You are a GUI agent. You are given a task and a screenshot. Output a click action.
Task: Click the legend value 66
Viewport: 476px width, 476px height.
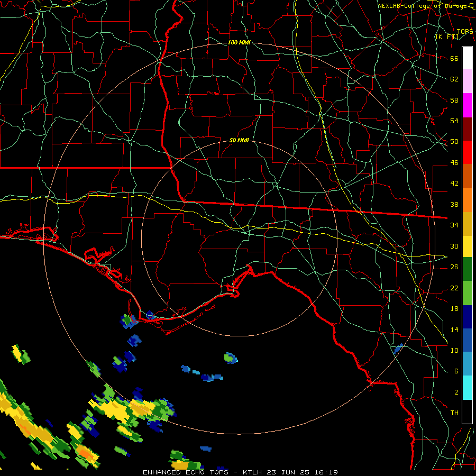click(x=454, y=58)
